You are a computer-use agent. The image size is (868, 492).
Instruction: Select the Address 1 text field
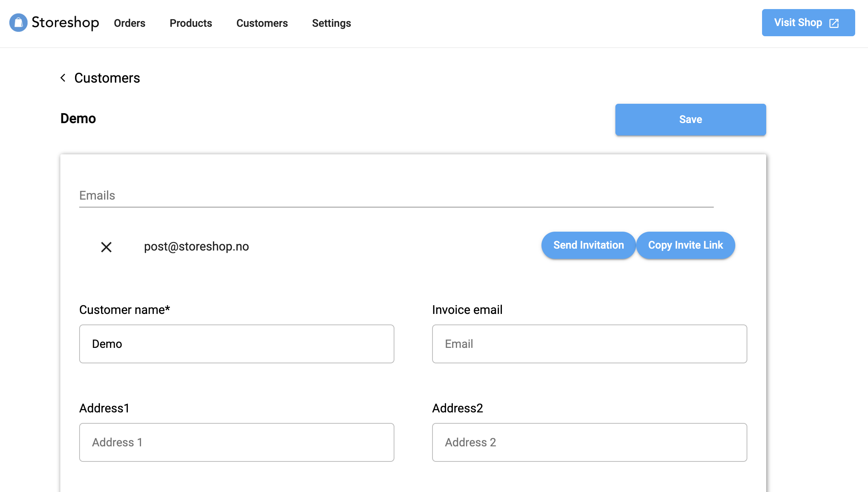(236, 442)
